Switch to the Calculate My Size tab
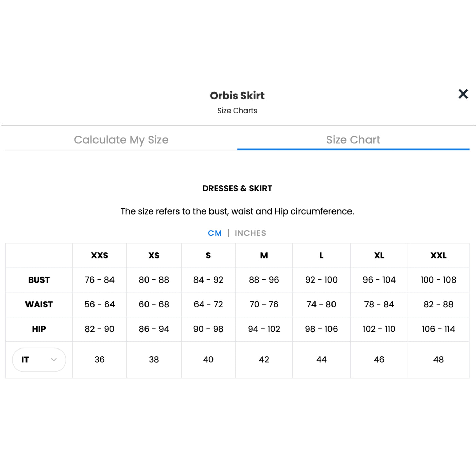The image size is (476, 476). tap(121, 140)
